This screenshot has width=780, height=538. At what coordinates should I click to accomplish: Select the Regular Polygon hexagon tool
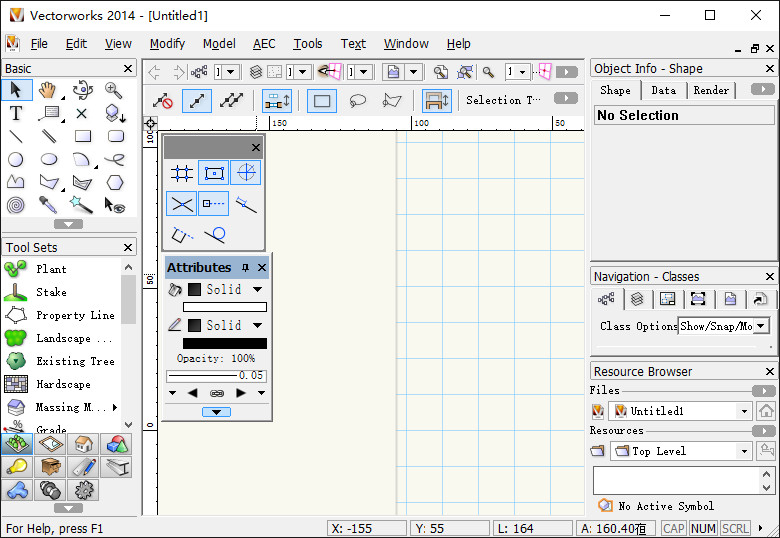[x=115, y=182]
